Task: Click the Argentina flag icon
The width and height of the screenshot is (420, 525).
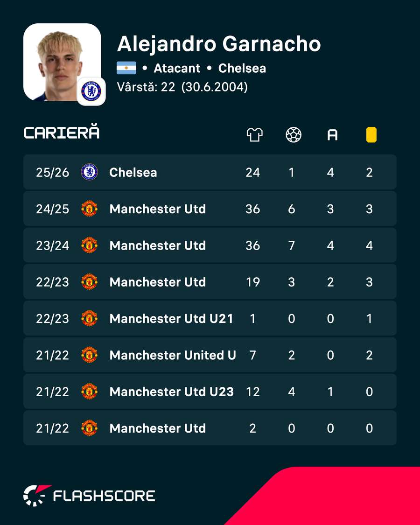Action: [126, 68]
